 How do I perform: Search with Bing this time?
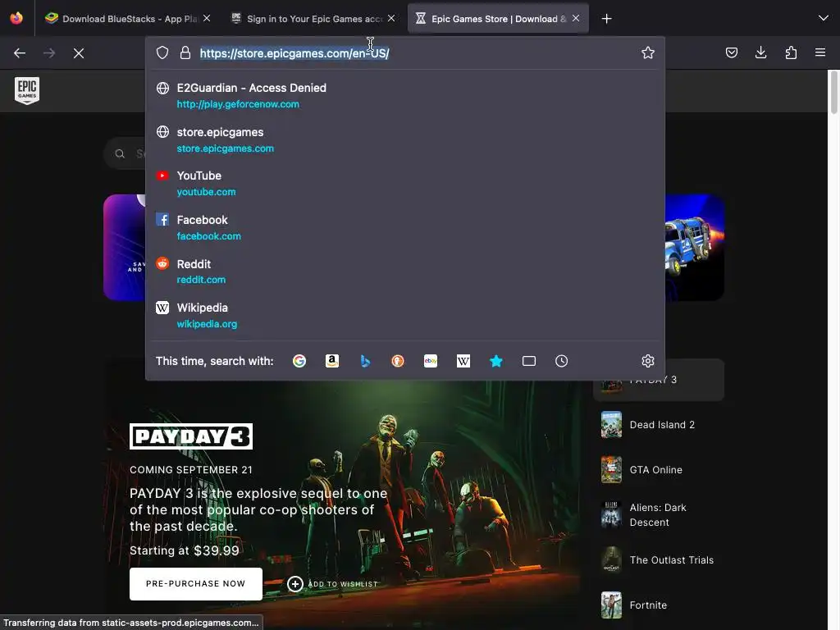click(x=365, y=361)
